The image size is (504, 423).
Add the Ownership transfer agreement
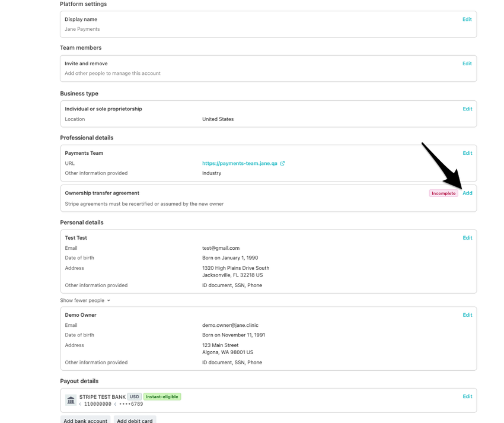pyautogui.click(x=467, y=193)
